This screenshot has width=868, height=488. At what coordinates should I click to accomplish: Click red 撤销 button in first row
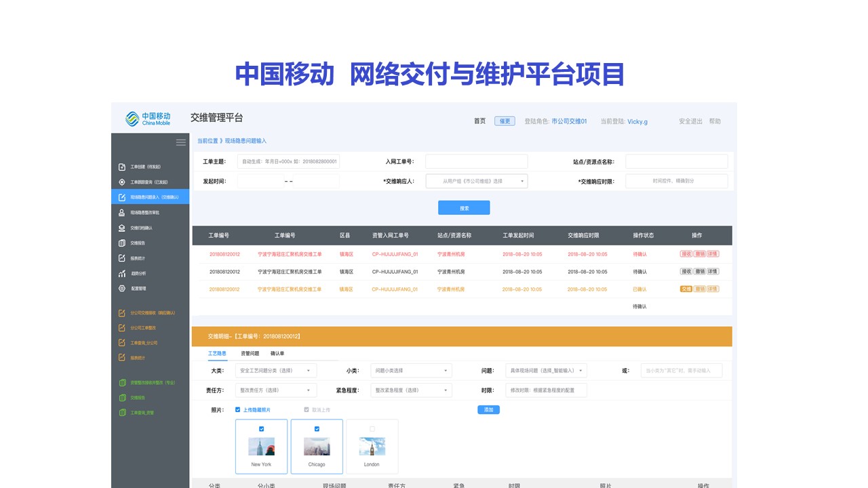pos(700,254)
